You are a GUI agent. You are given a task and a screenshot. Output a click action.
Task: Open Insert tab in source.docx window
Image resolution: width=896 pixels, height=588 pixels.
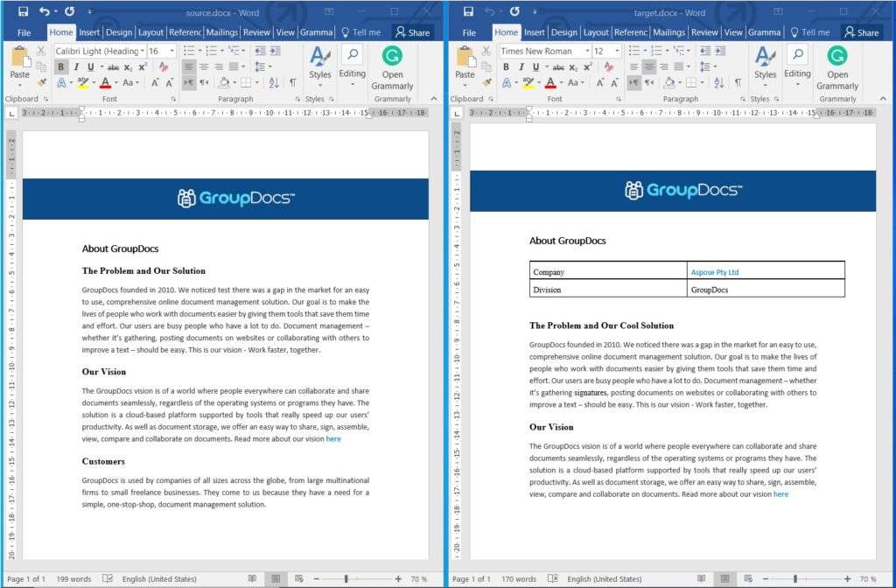click(x=89, y=32)
